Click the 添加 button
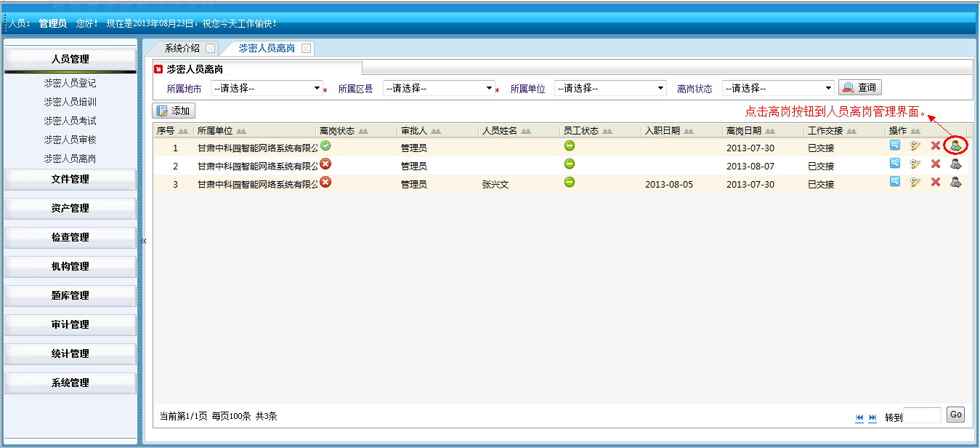The width and height of the screenshot is (980, 448). pyautogui.click(x=174, y=111)
